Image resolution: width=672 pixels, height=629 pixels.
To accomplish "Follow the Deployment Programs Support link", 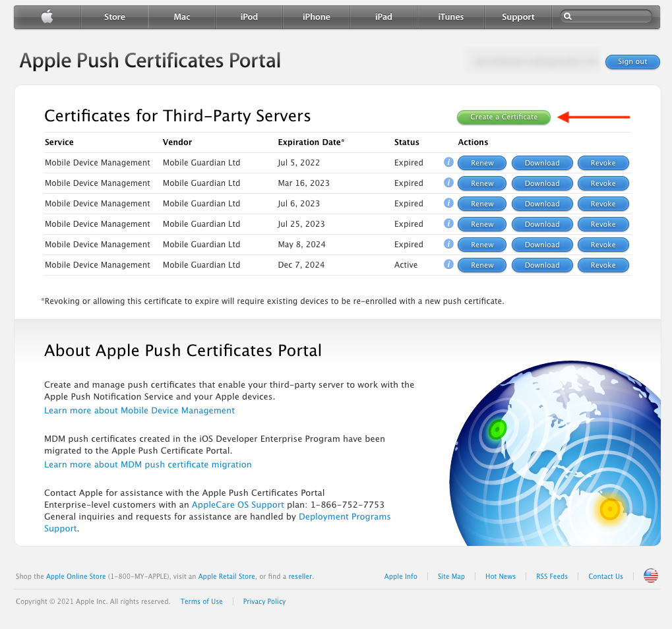I will click(344, 517).
